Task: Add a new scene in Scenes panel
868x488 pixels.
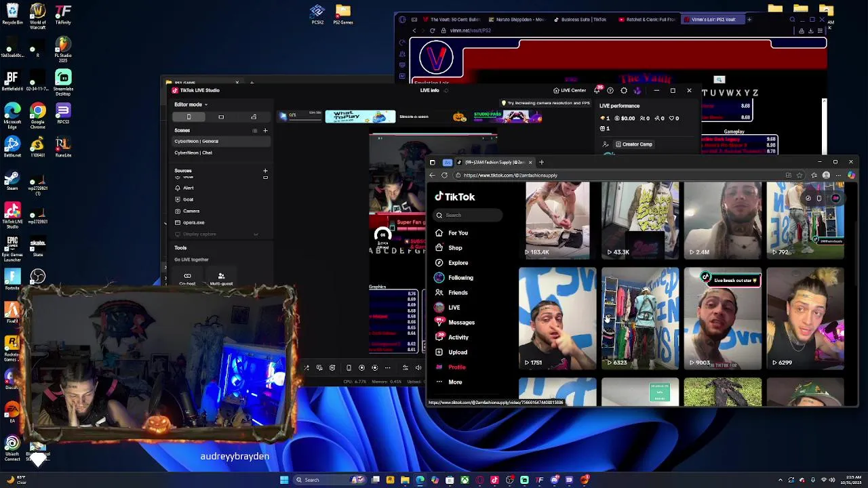Action: [265, 130]
